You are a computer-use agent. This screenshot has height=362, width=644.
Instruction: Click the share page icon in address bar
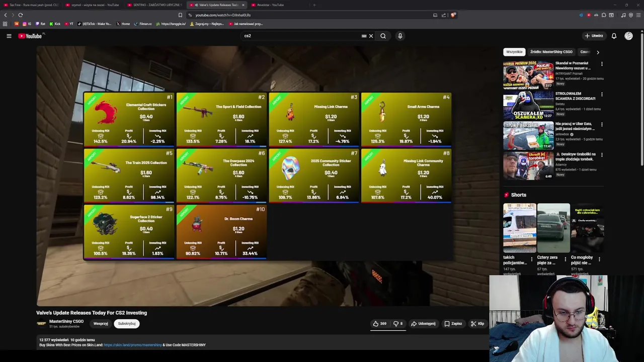[444, 15]
